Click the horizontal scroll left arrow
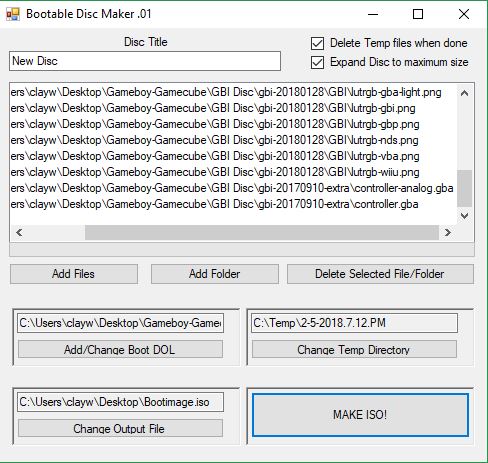This screenshot has width=488, height=463. [x=19, y=232]
